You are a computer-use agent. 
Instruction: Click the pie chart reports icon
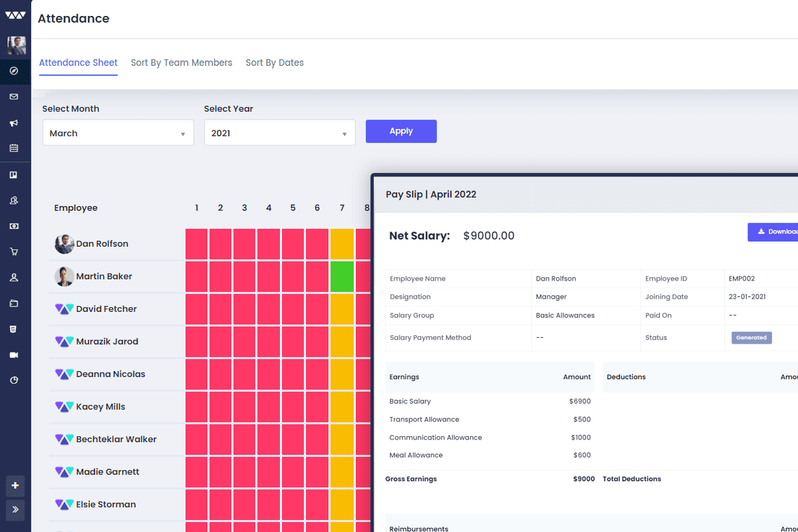click(x=14, y=380)
